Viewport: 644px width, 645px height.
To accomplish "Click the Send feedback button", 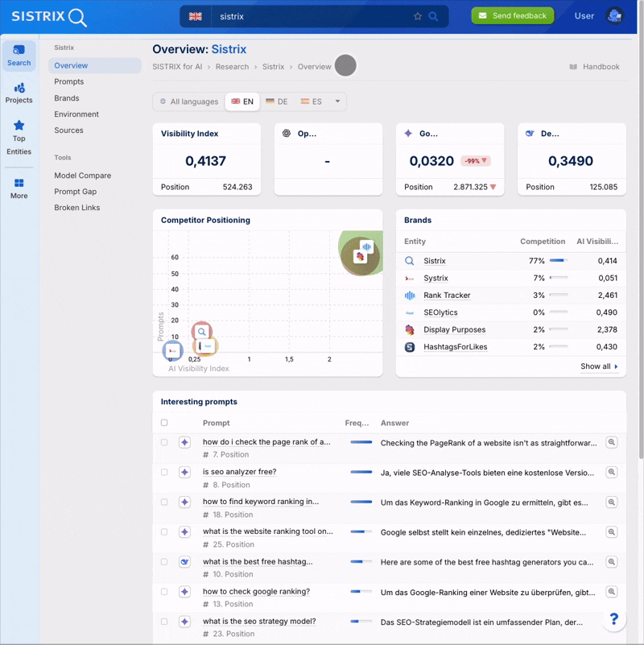I will coord(513,15).
